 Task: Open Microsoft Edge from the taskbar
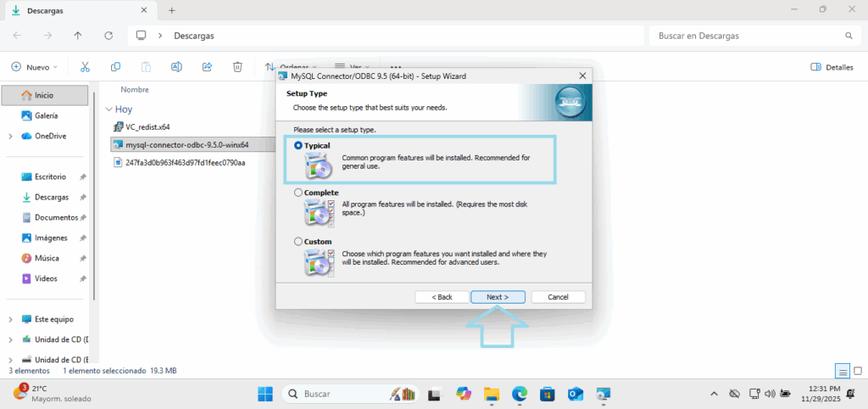click(x=519, y=394)
